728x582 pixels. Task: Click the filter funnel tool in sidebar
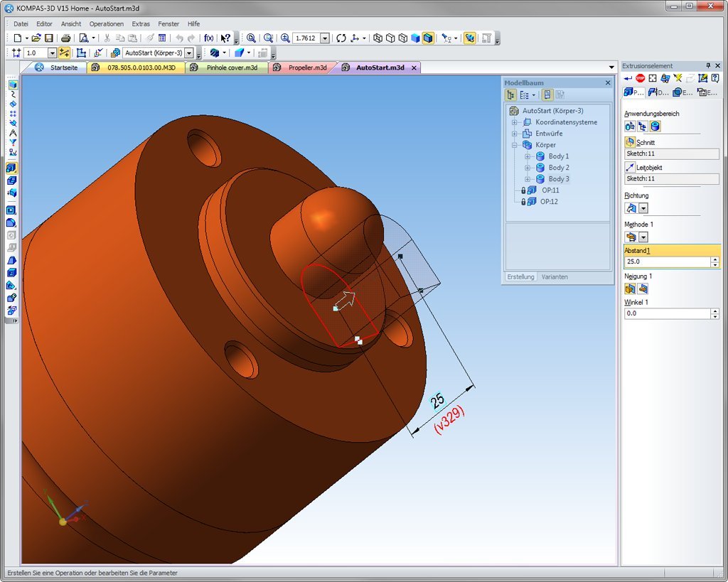pyautogui.click(x=13, y=143)
